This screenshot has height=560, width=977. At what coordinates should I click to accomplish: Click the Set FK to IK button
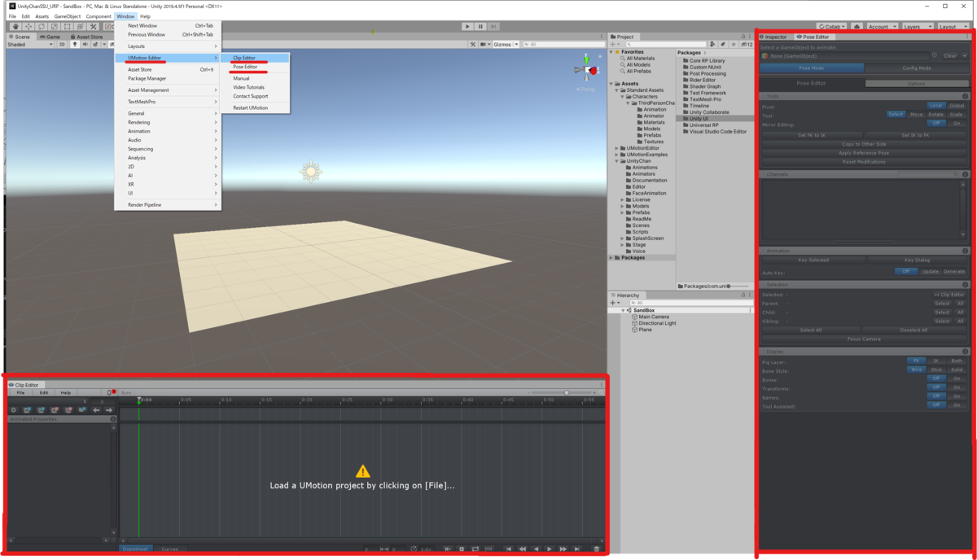point(813,135)
